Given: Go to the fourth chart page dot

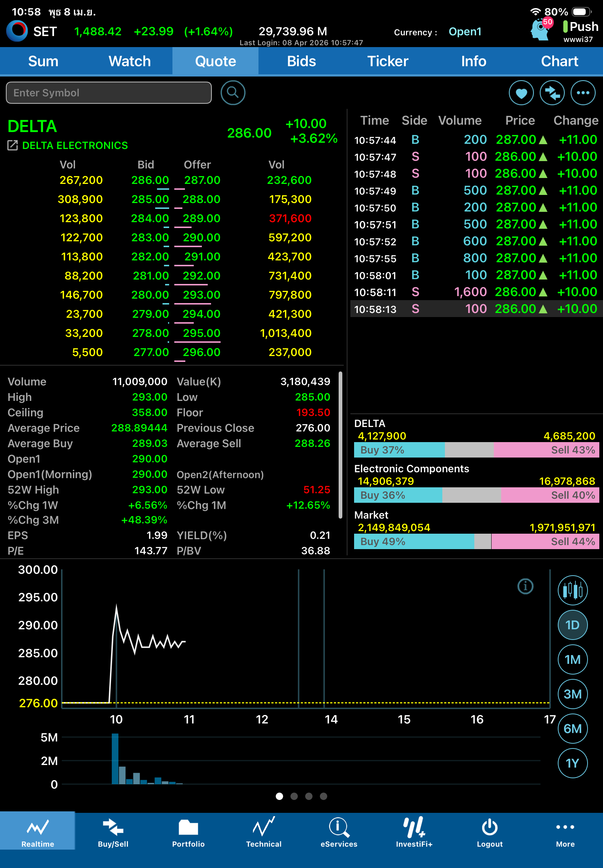Looking at the screenshot, I should 324,796.
